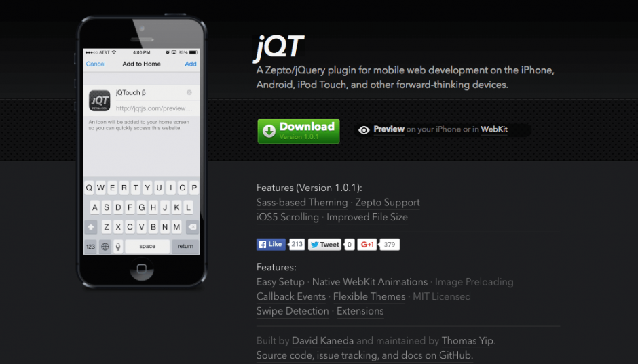Open the Sass-based Theming feature link
Screen dimensions: 638x364
(x=302, y=202)
